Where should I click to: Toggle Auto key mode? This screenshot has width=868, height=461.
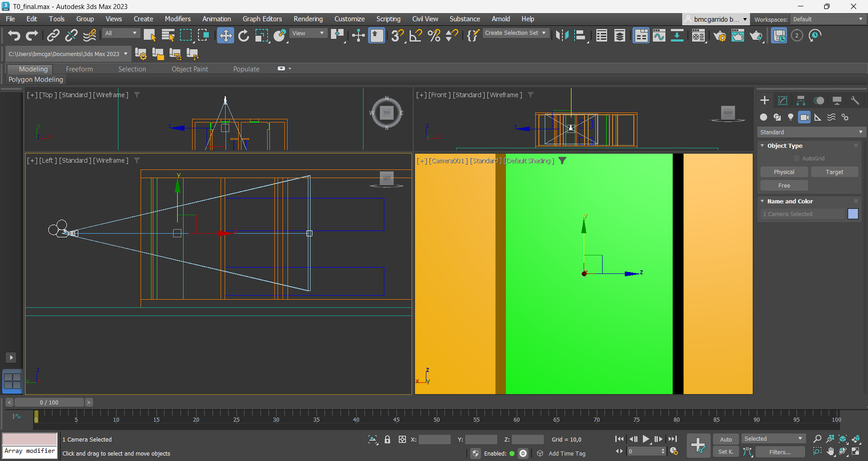coord(726,439)
